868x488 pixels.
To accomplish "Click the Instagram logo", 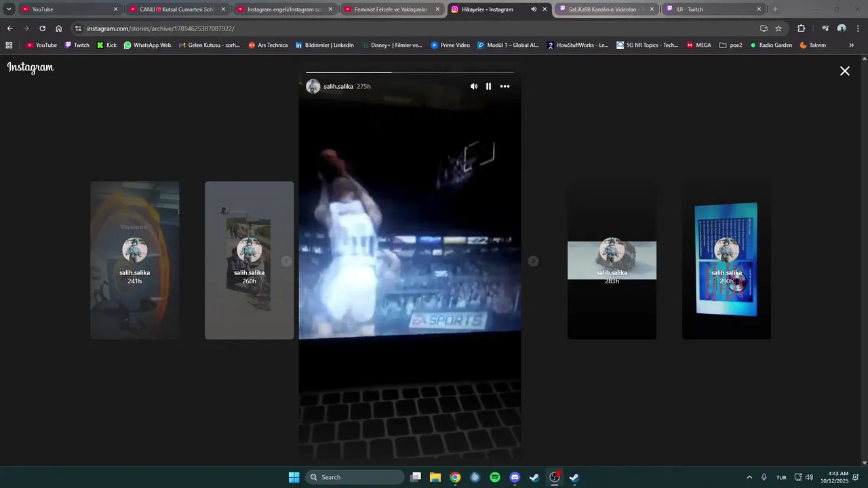I will pos(31,68).
